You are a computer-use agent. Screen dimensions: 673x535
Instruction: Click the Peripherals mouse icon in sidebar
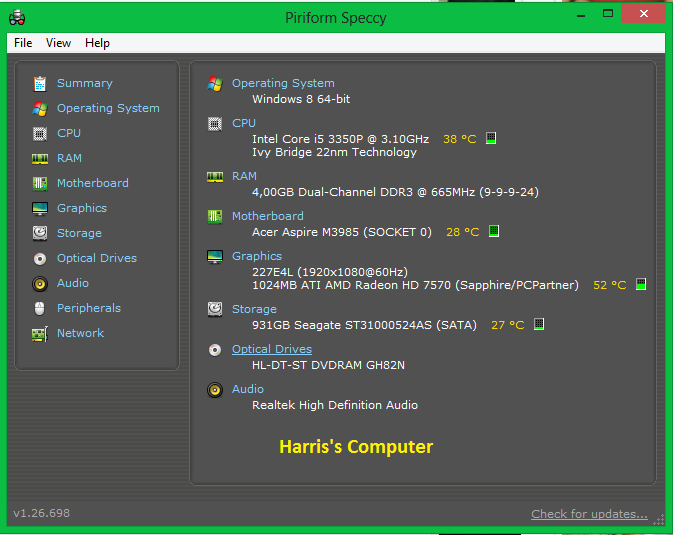pyautogui.click(x=39, y=308)
